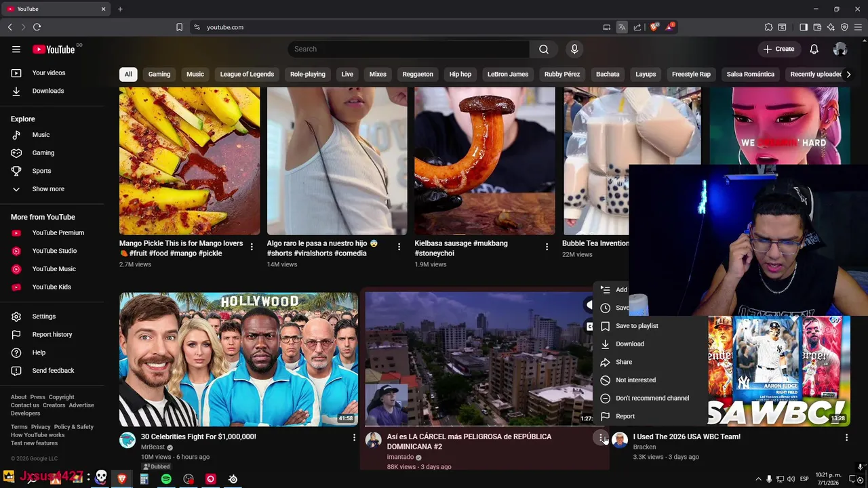The height and width of the screenshot is (488, 868).
Task: Reload the page in the browser
Action: [37, 27]
